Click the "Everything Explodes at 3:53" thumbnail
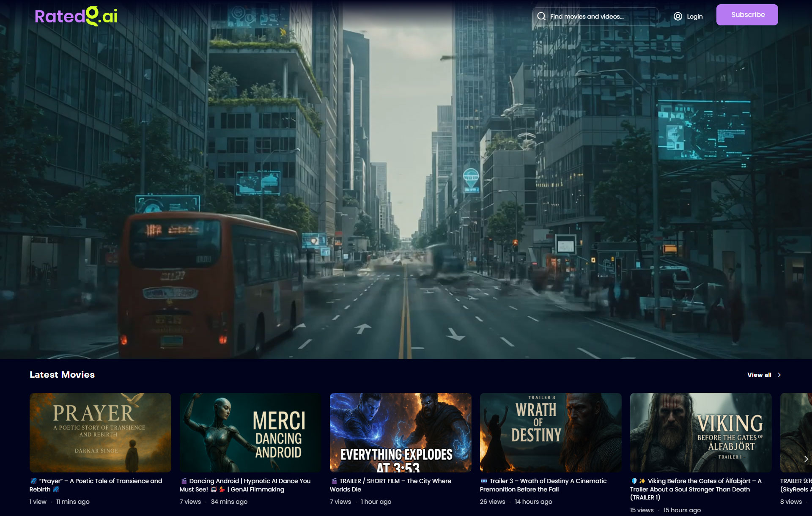812x516 pixels. click(x=401, y=432)
